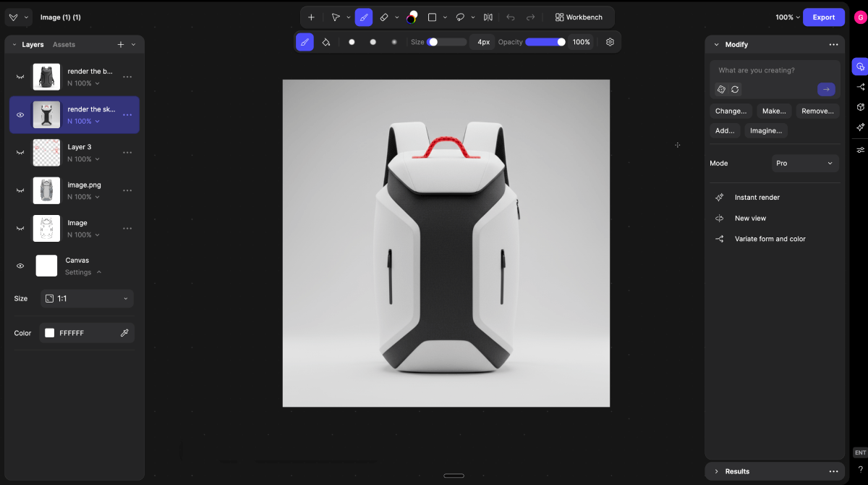Click the Export button
Screen dimensions: 868x485
coord(824,17)
